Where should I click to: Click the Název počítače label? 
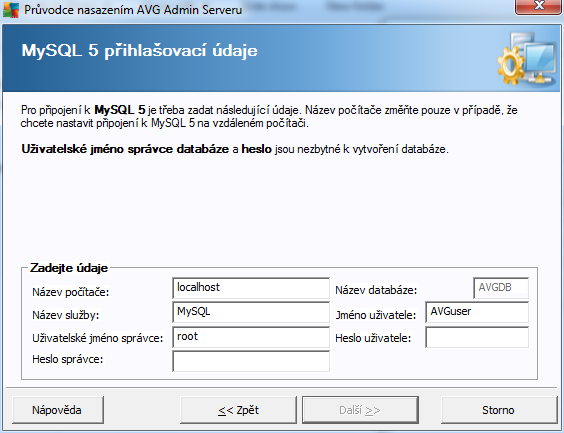[x=70, y=292]
